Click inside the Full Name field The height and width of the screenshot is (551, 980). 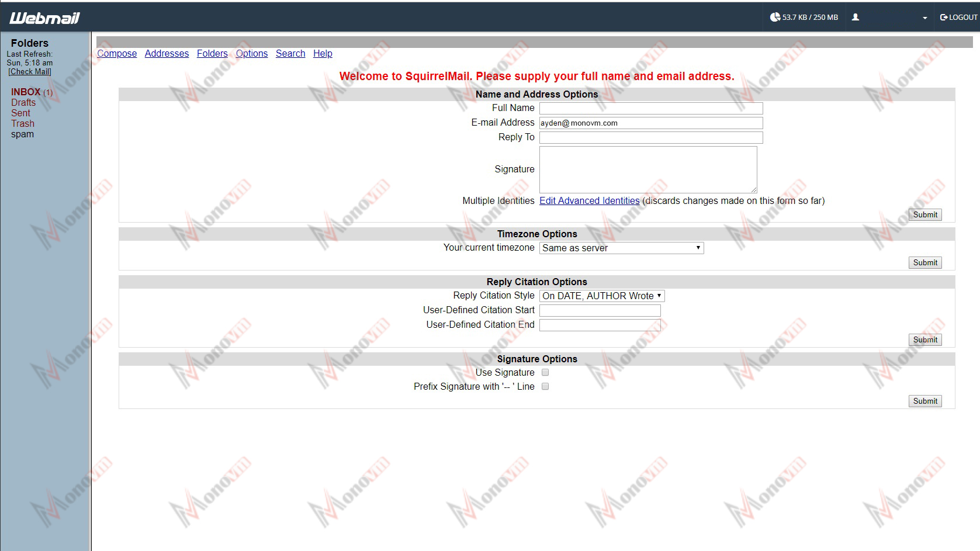[x=650, y=108]
